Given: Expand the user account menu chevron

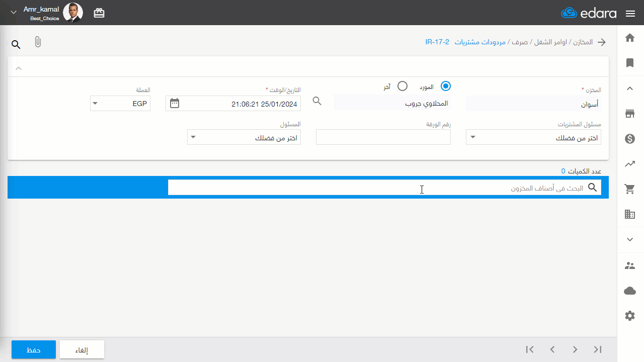Looking at the screenshot, I should [x=14, y=13].
